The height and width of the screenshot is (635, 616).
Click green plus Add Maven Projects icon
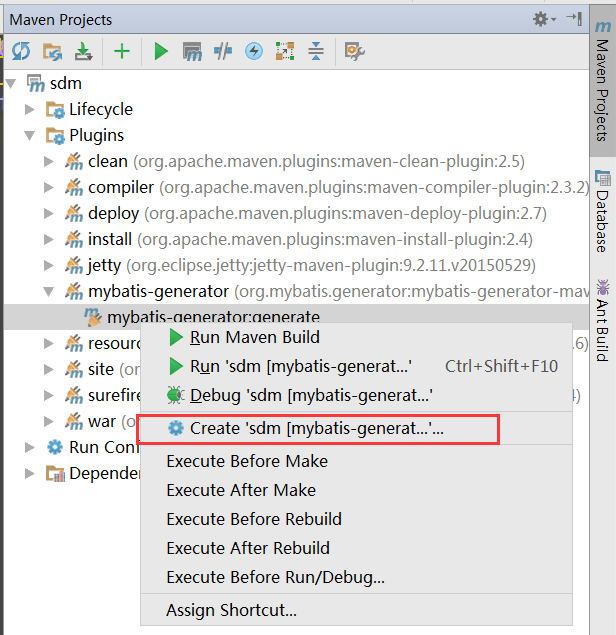point(122,51)
